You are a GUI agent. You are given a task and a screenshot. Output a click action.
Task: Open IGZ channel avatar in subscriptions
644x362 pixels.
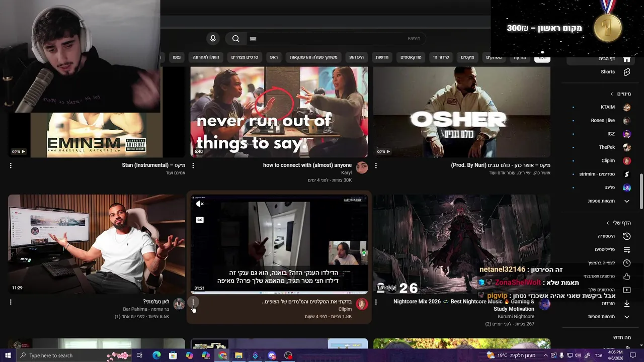627,134
